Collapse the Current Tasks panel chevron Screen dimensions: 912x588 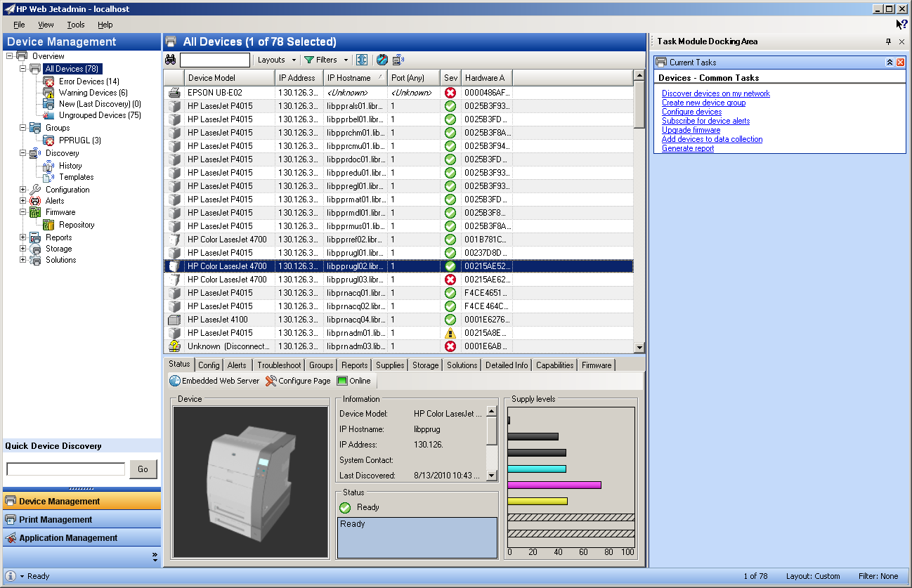pyautogui.click(x=890, y=63)
